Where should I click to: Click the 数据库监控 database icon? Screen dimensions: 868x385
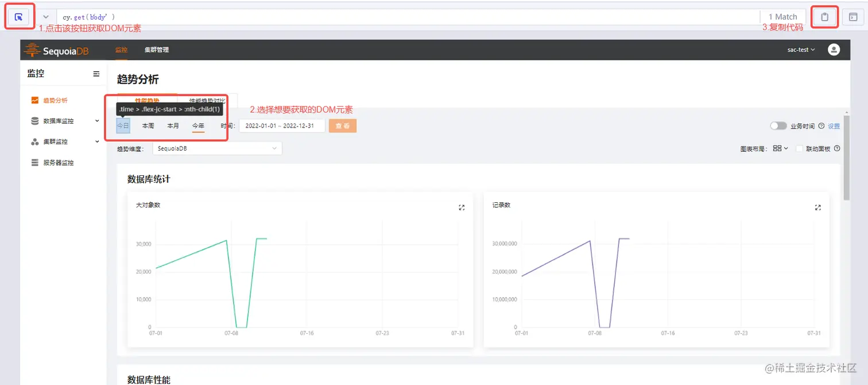pos(35,121)
